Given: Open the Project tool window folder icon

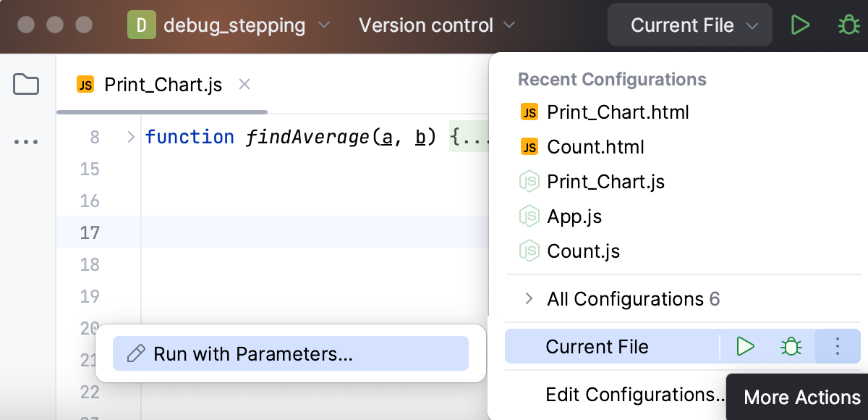Looking at the screenshot, I should click(x=26, y=85).
